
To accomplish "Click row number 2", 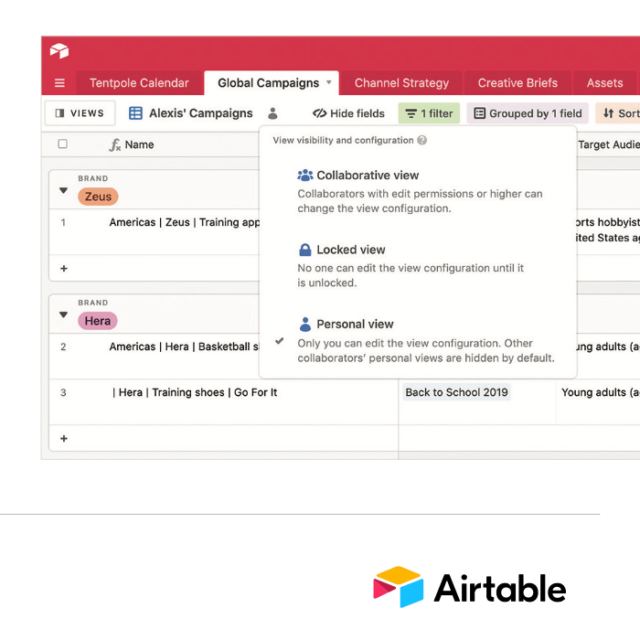I will (x=63, y=347).
